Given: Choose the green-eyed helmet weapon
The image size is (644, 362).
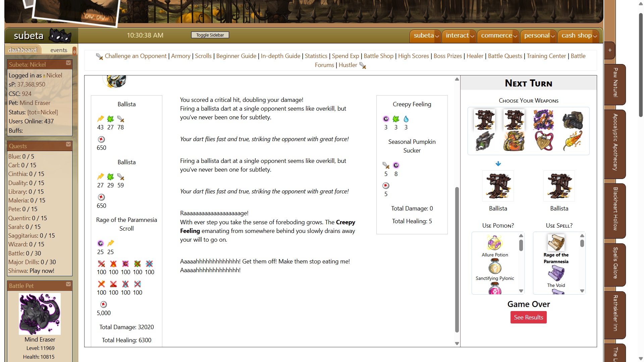Looking at the screenshot, I should click(484, 141).
